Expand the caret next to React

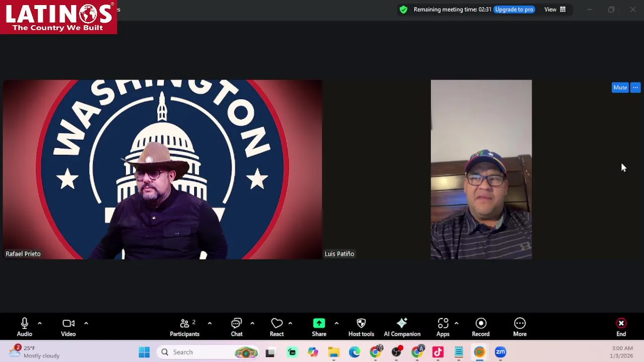pos(290,323)
